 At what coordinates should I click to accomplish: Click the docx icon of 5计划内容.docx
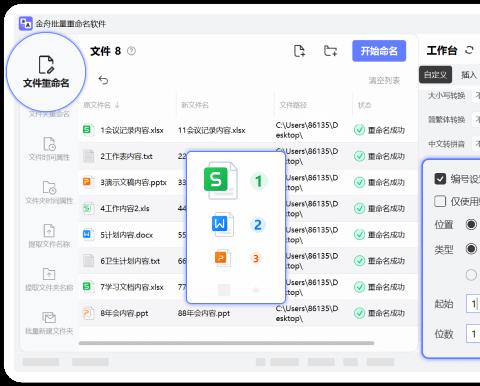87,234
